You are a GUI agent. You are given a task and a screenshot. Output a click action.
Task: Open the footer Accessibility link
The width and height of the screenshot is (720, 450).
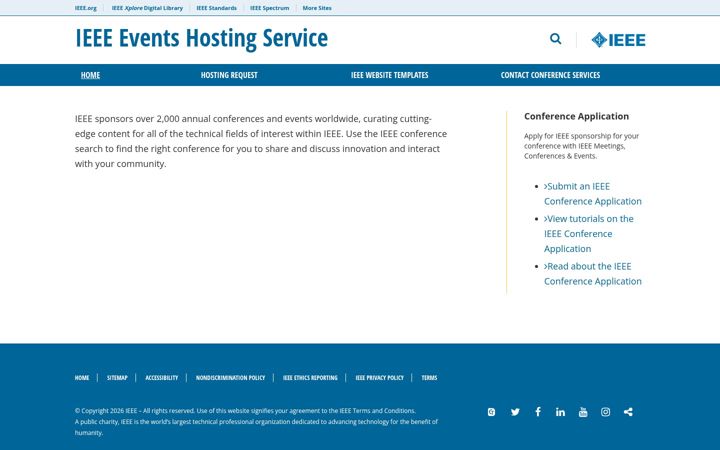pyautogui.click(x=162, y=378)
